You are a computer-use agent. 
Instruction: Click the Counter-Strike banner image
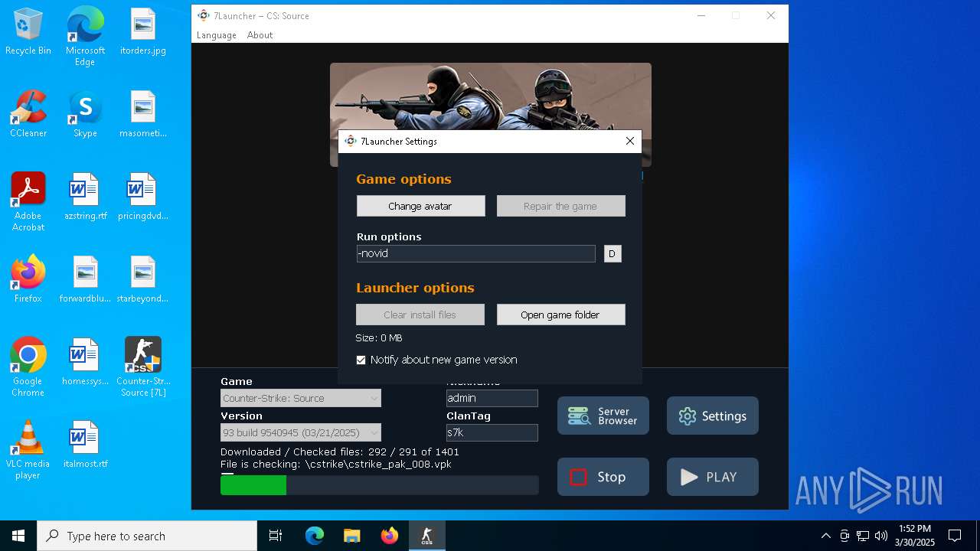pos(490,96)
